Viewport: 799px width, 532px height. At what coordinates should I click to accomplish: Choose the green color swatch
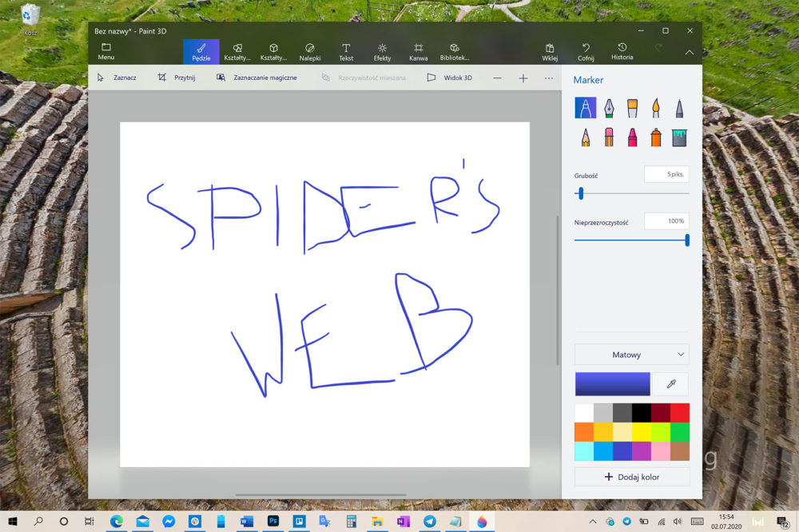click(680, 432)
